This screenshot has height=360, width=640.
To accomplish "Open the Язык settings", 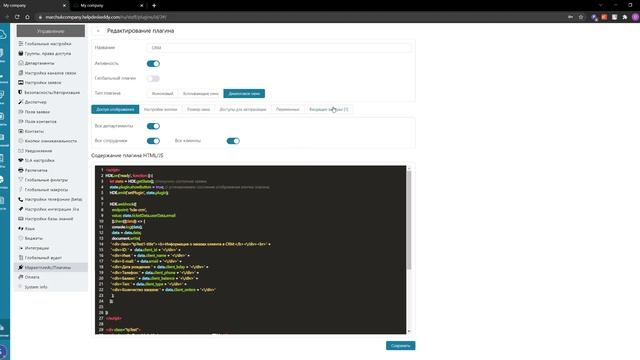I will pyautogui.click(x=29, y=229).
